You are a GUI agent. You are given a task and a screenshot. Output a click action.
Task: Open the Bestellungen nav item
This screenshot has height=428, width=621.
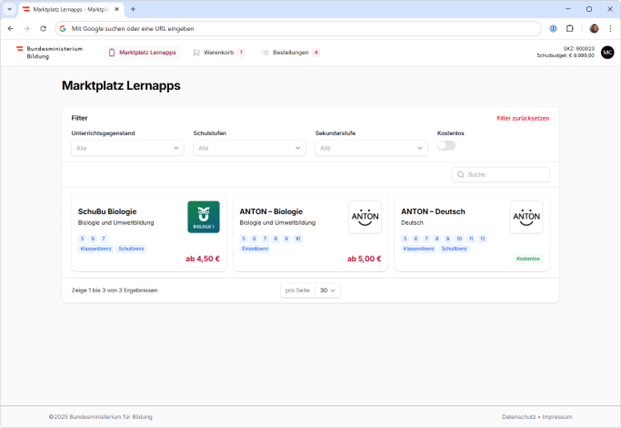290,52
